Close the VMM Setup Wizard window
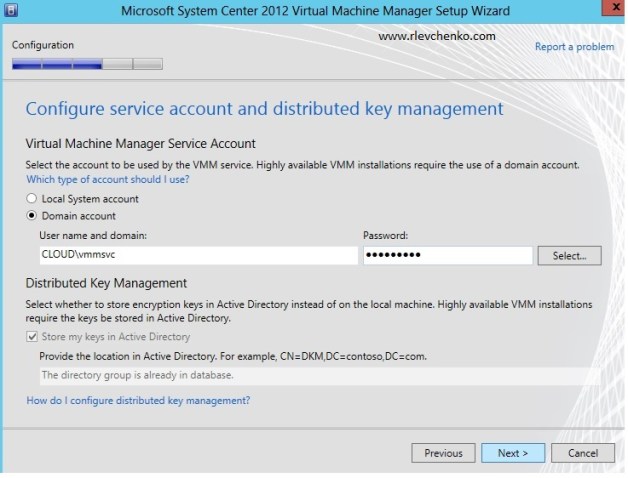This screenshot has width=628, height=478. click(x=614, y=8)
